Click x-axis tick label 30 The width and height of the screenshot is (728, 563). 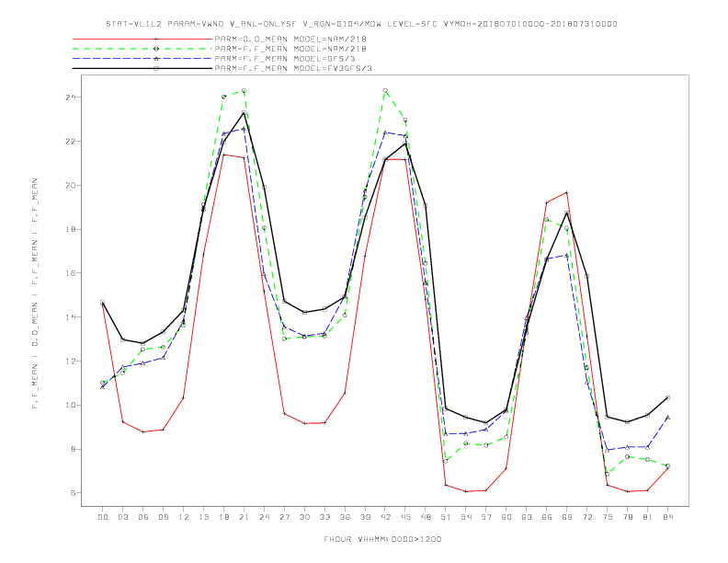pos(304,517)
